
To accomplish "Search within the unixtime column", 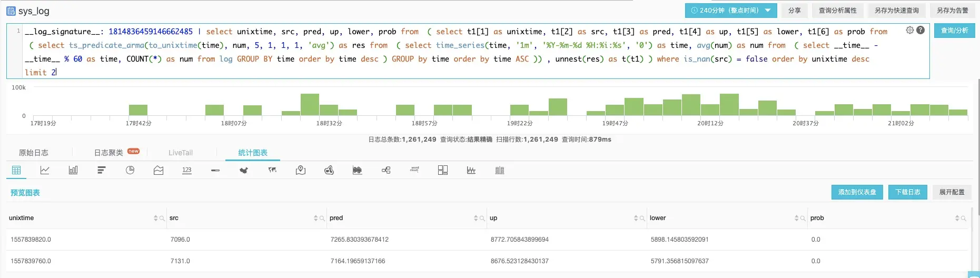I will 162,218.
